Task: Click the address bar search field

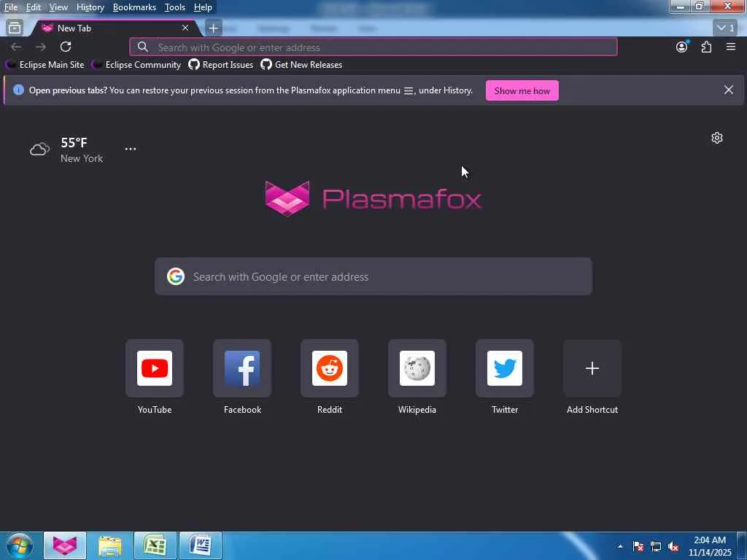Action: click(373, 47)
